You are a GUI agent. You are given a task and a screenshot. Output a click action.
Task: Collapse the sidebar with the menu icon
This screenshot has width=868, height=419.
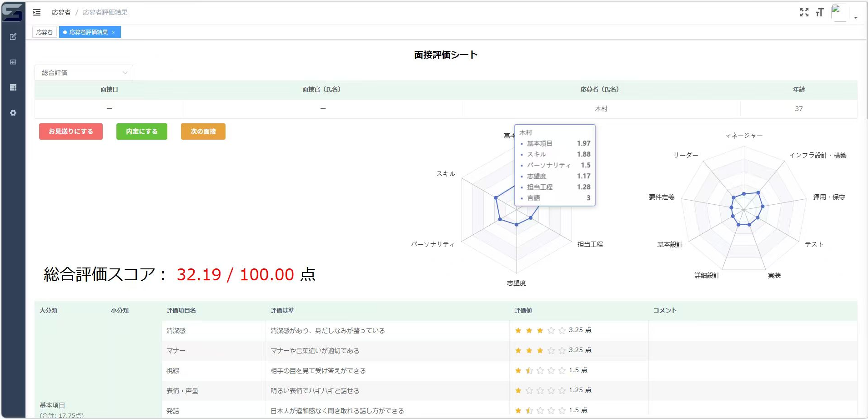click(x=36, y=12)
